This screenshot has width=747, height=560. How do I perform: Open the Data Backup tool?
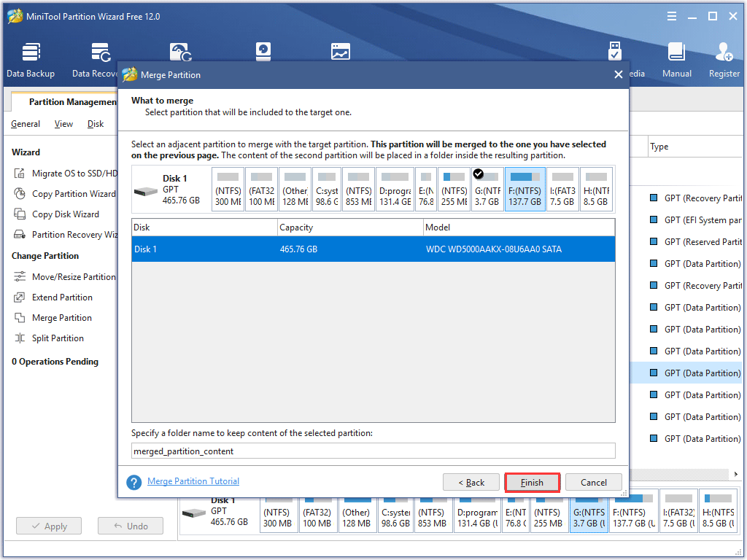31,60
